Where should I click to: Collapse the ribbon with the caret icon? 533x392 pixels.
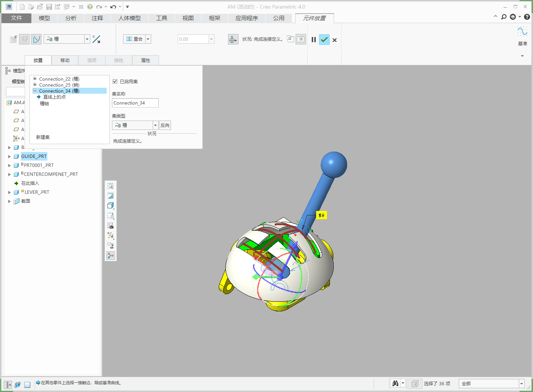495,16
